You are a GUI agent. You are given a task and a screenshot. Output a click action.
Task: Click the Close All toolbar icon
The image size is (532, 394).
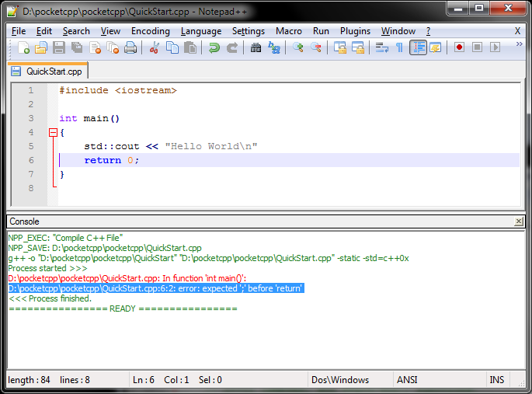click(113, 47)
